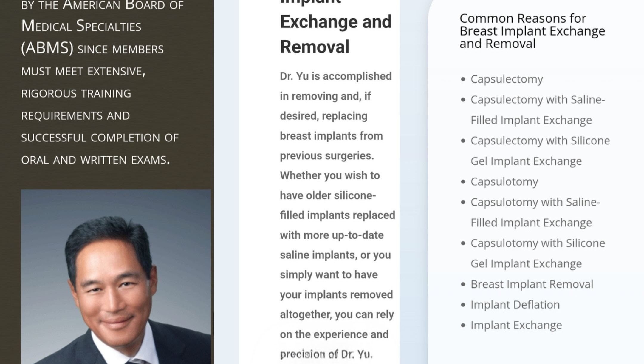
Task: Select 'Capsulotomy with Silicone Gel Implant Exchange'
Action: 538,253
